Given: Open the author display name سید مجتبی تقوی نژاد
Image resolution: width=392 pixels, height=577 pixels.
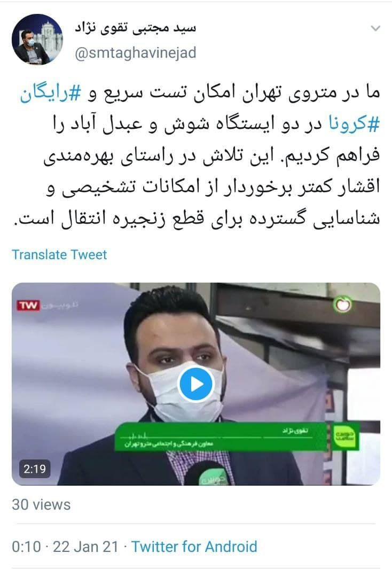Looking at the screenshot, I should pyautogui.click(x=136, y=28).
